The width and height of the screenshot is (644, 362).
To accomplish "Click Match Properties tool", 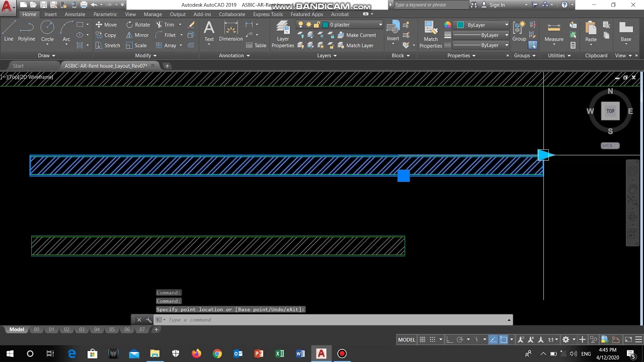I will click(x=431, y=34).
